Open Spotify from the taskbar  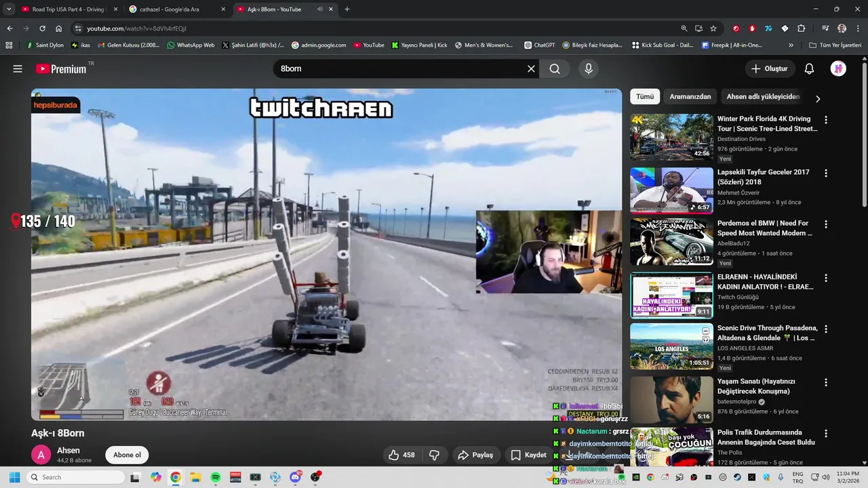click(216, 477)
